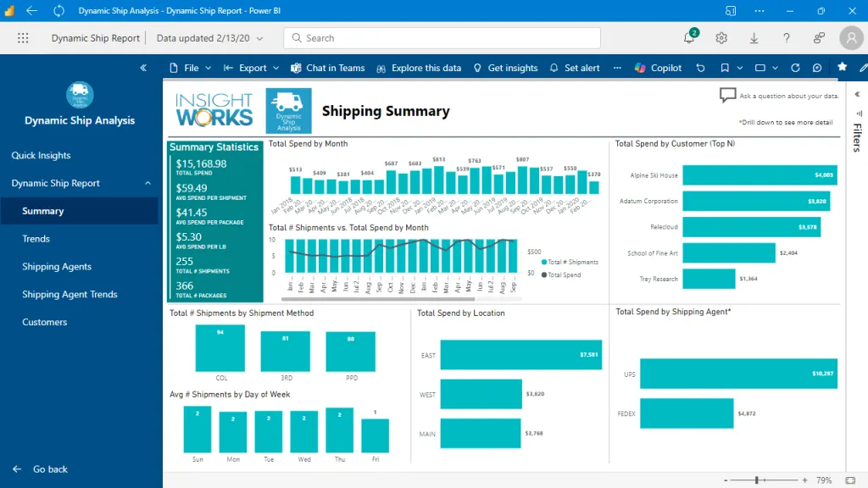This screenshot has height=488, width=868.
Task: Open Copilot in the report toolbar
Action: point(658,68)
